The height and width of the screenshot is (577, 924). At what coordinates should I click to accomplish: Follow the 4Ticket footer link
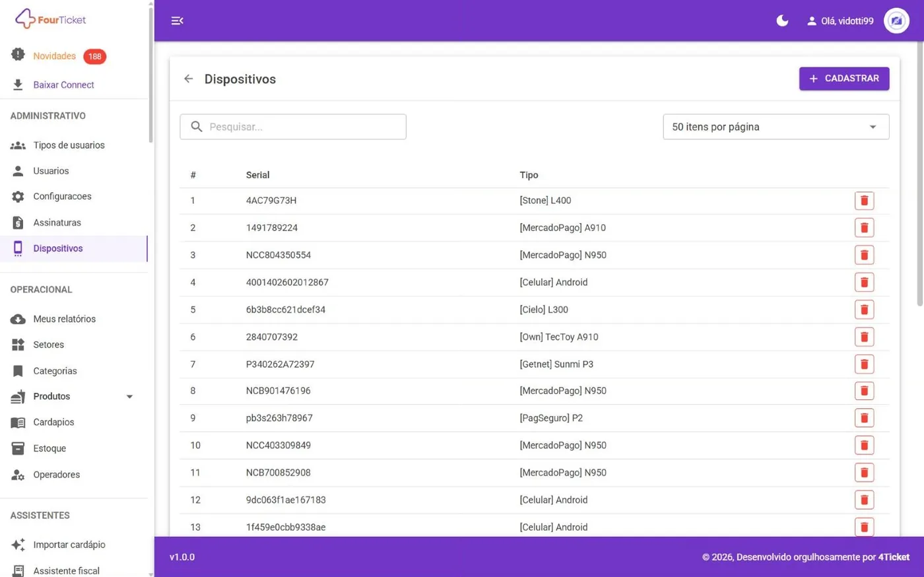894,557
